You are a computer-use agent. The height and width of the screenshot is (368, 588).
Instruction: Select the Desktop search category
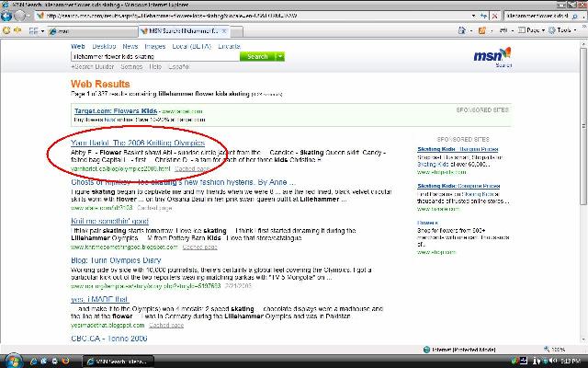pos(104,46)
